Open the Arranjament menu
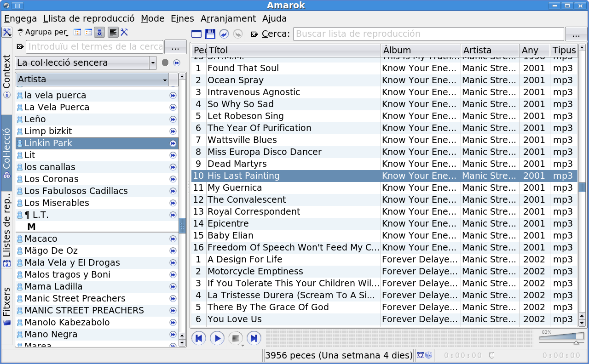This screenshot has height=364, width=589. [x=228, y=19]
